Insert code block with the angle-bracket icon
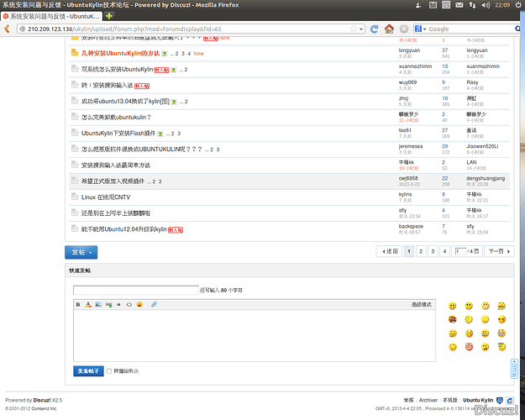 tap(129, 304)
